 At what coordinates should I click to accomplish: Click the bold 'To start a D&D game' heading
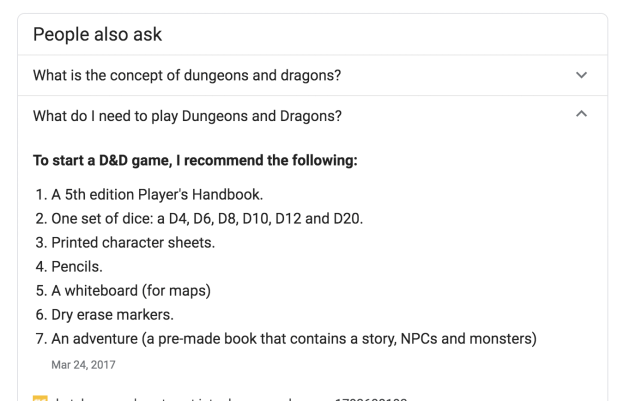[195, 160]
